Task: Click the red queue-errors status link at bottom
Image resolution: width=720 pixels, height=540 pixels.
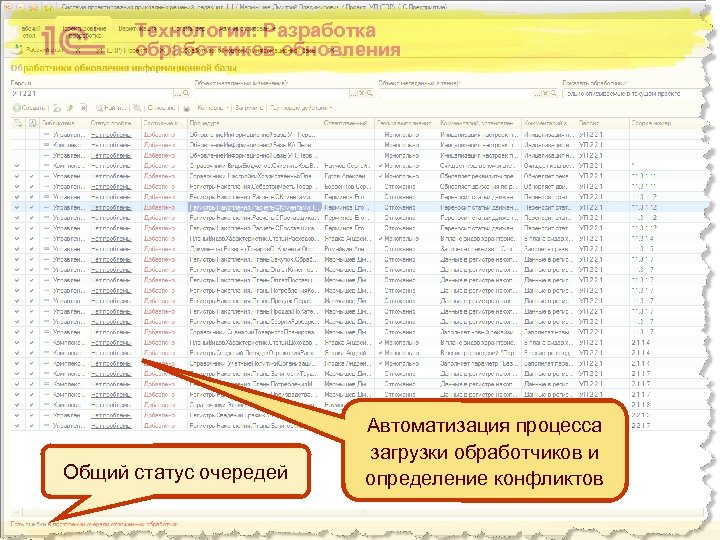Action: [94, 523]
